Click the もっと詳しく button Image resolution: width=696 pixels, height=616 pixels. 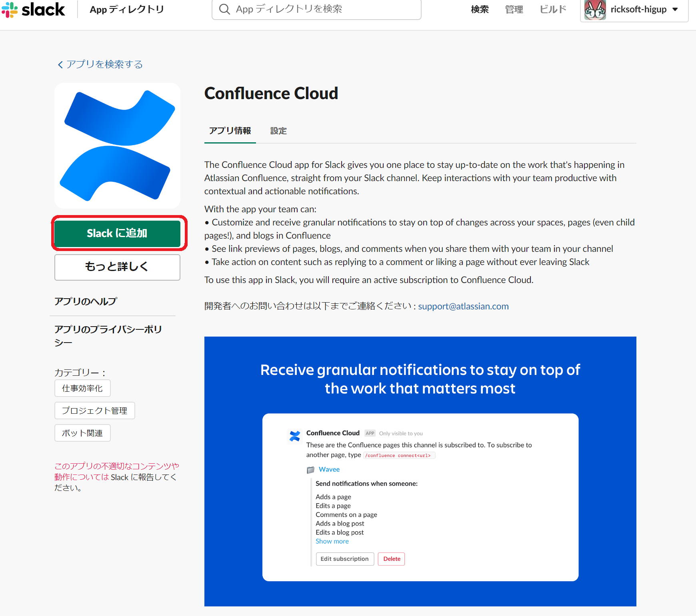[x=117, y=267]
